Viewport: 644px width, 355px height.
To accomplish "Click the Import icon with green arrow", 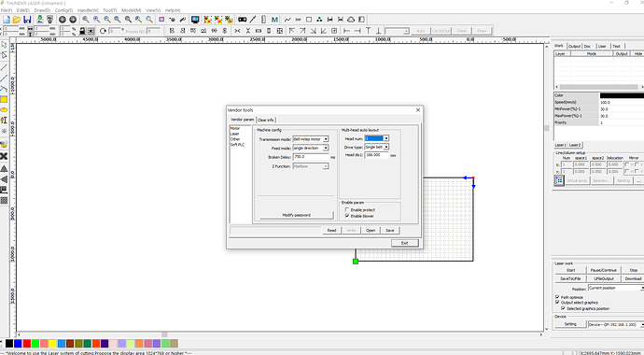I will point(40,20).
